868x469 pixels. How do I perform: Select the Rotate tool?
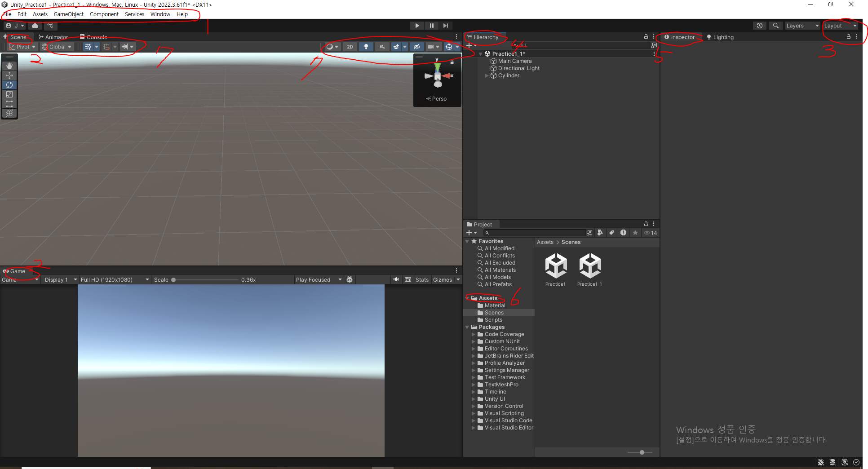click(9, 85)
